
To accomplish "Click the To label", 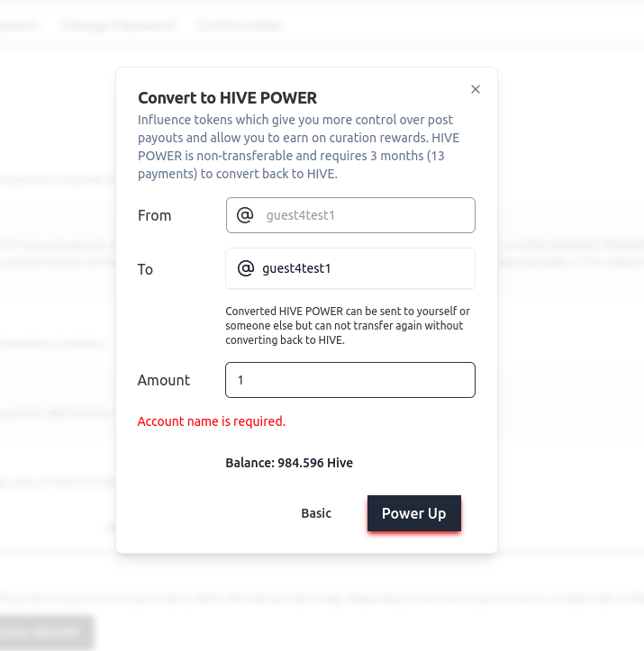I will (145, 269).
